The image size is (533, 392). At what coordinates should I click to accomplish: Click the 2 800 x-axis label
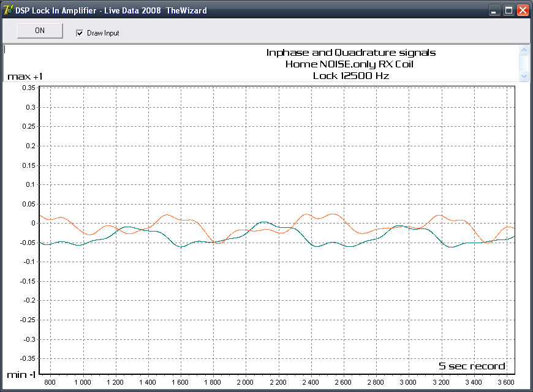pos(376,382)
